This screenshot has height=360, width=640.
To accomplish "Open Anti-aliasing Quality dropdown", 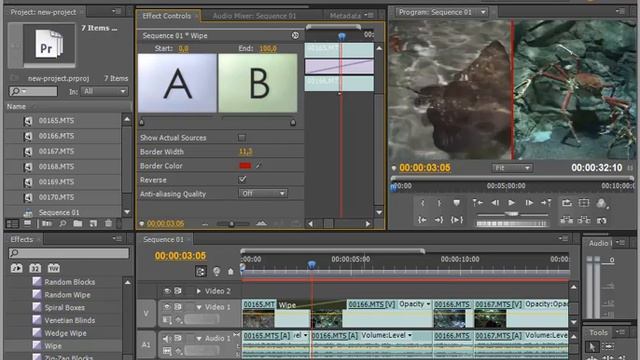I will pyautogui.click(x=262, y=193).
